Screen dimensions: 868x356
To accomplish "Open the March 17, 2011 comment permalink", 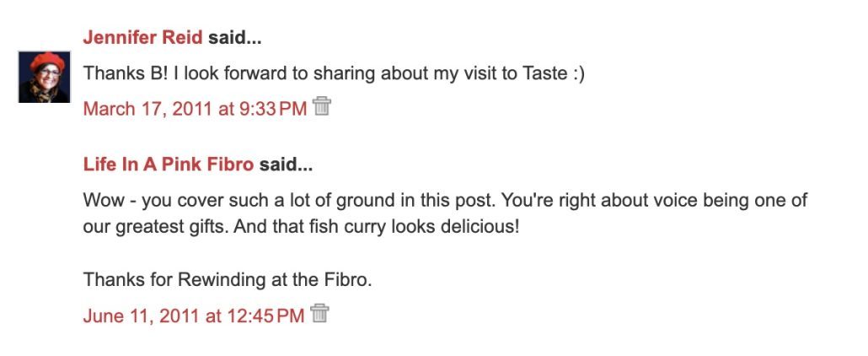I will (195, 109).
